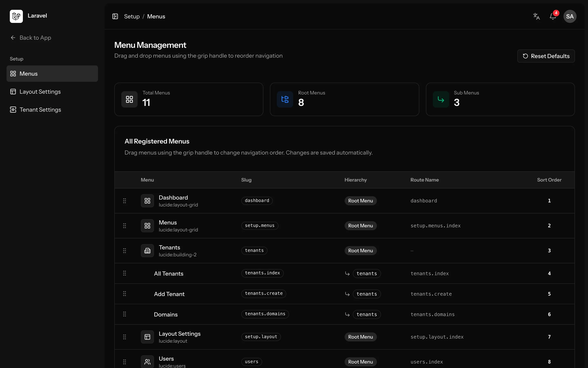
Task: Click the Reset Defaults button
Action: coord(546,56)
